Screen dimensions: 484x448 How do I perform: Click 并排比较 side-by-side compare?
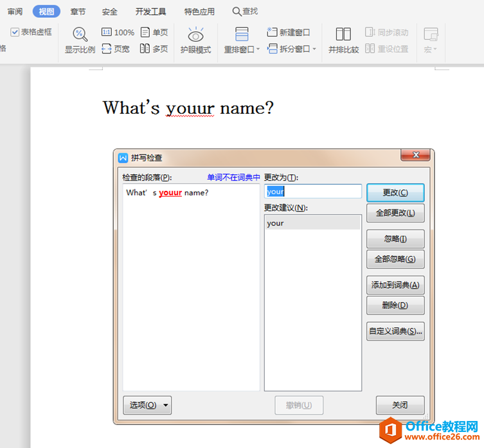(x=343, y=40)
